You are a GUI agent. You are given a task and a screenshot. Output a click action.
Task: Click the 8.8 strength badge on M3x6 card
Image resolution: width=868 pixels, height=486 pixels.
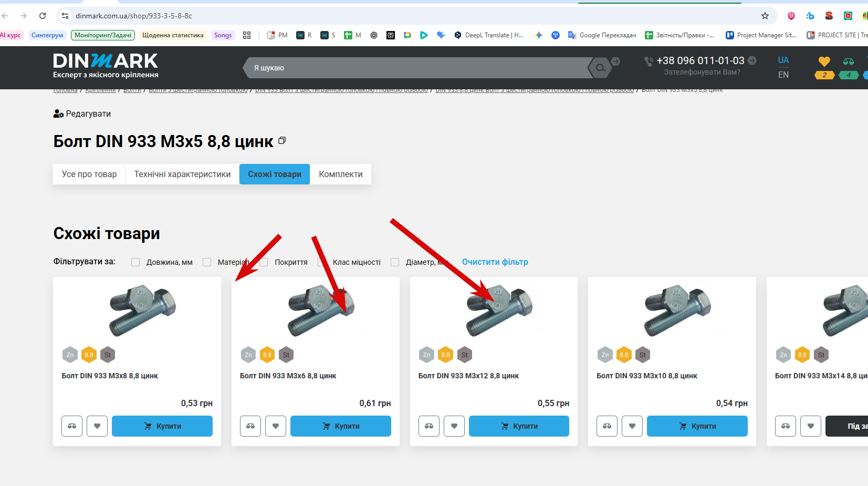[267, 355]
